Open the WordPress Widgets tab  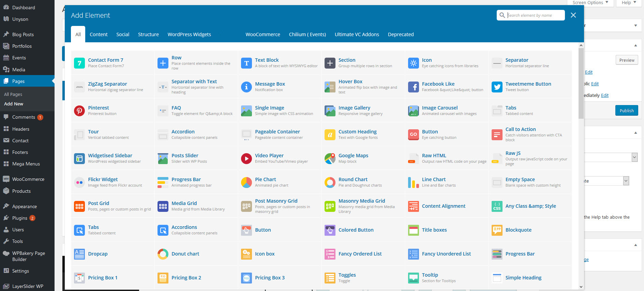coord(189,34)
